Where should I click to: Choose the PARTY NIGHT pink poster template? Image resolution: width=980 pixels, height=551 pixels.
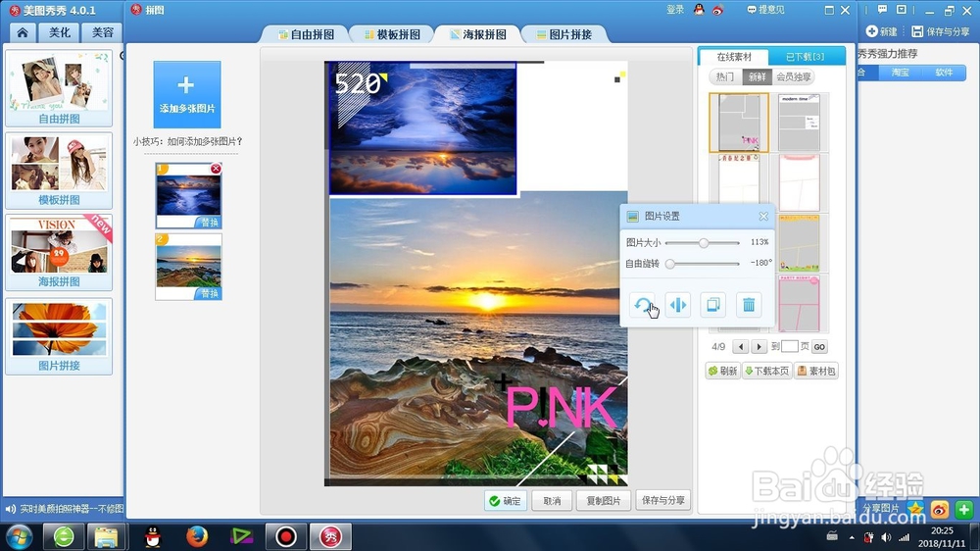800,303
